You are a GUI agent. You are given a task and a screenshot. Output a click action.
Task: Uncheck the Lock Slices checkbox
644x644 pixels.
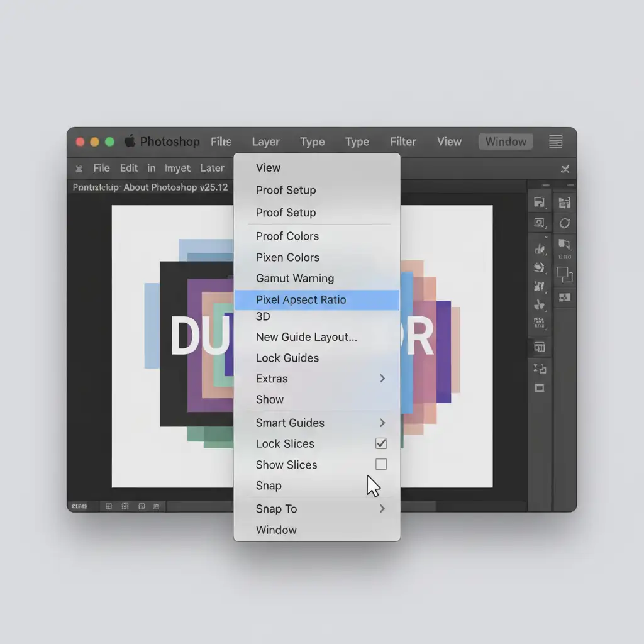coord(381,443)
